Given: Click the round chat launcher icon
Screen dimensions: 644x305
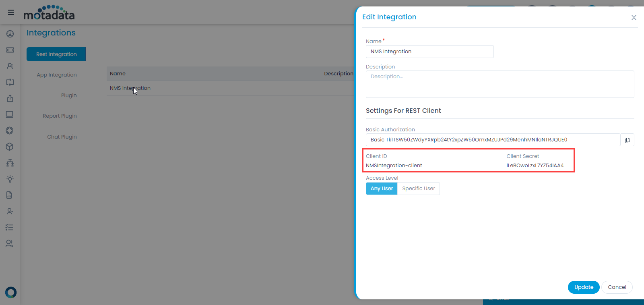Looking at the screenshot, I should click(11, 292).
